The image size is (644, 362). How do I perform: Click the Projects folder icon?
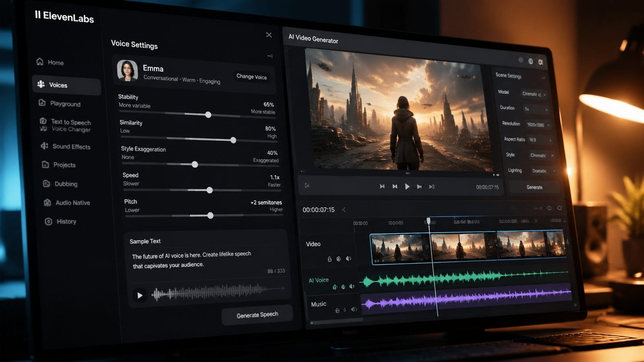[45, 165]
